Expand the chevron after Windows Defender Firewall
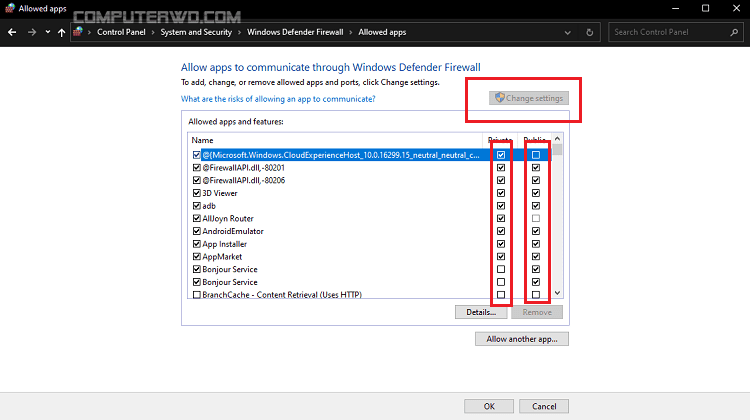Screen dimensions: 750x420 pyautogui.click(x=351, y=33)
